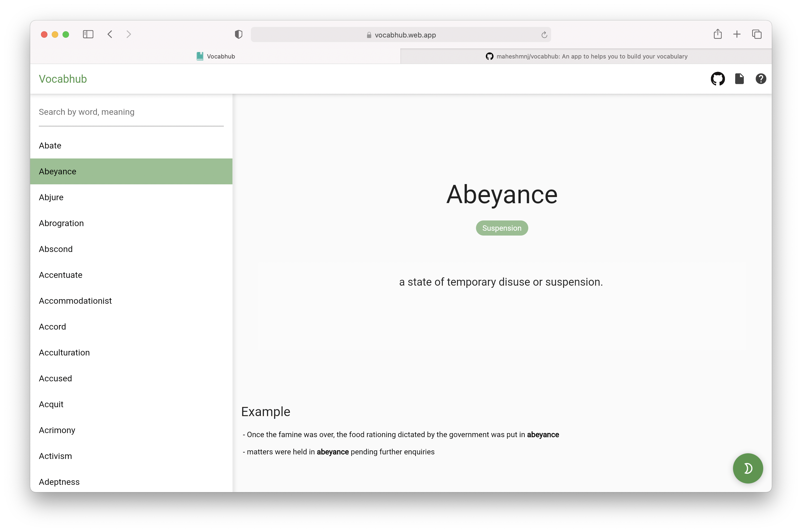The height and width of the screenshot is (532, 802).
Task: Open the tab overview icon in the browser
Action: 757,34
